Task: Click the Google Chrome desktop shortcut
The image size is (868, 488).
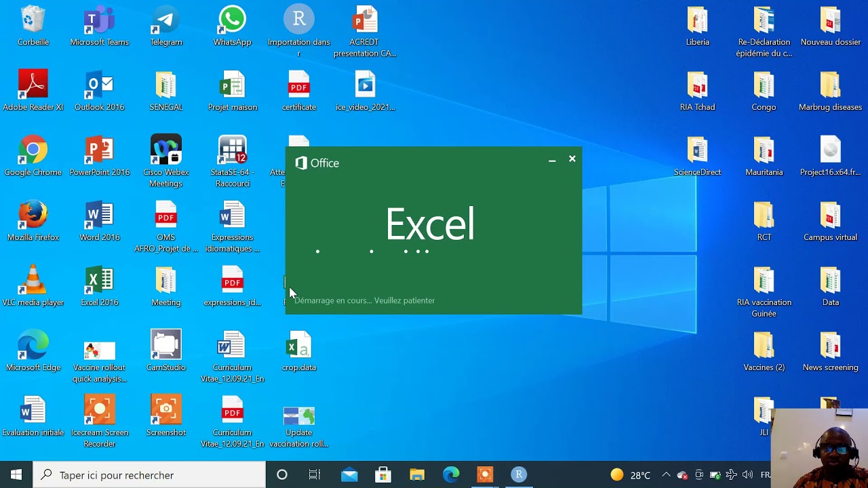Action: coord(33,156)
